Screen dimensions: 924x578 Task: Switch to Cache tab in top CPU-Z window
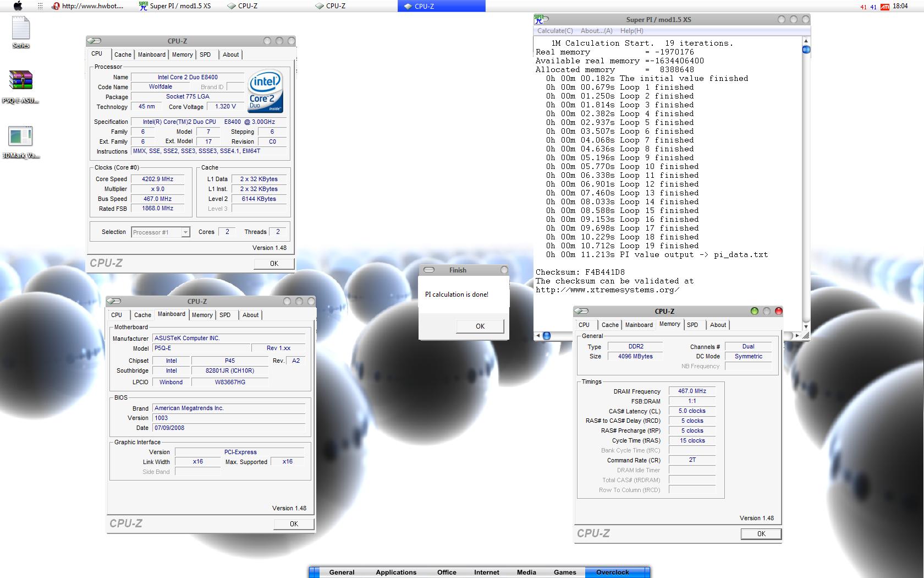coord(123,54)
